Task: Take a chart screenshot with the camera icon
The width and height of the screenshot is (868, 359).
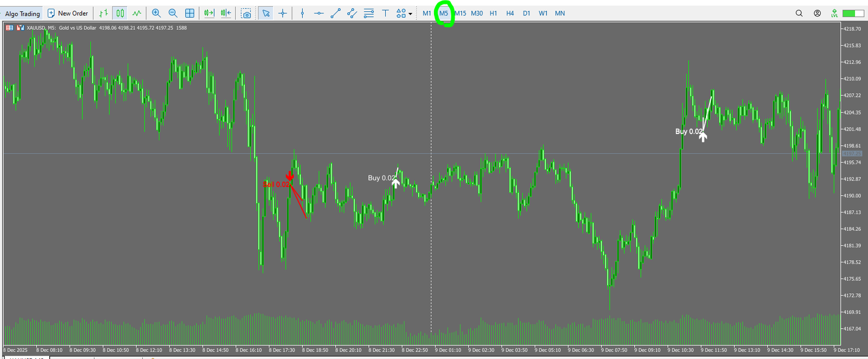Action: pos(246,14)
